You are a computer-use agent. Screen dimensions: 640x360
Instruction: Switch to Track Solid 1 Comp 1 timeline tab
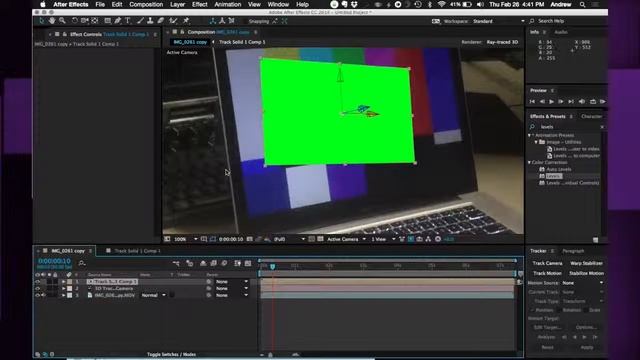[137, 251]
